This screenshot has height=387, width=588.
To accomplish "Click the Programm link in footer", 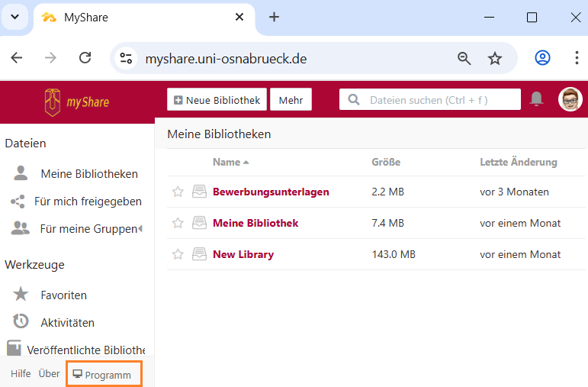I will pos(104,375).
